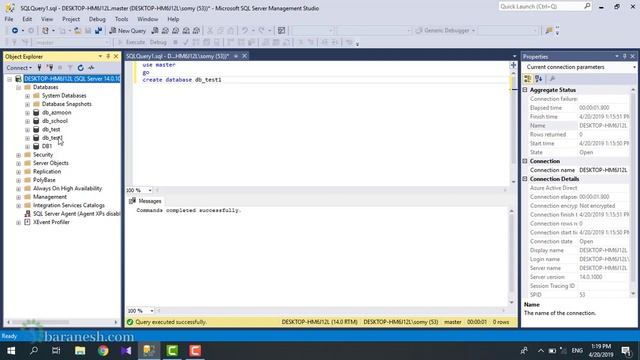Click the Activity Monitor icon in Object Explorer

[91, 68]
